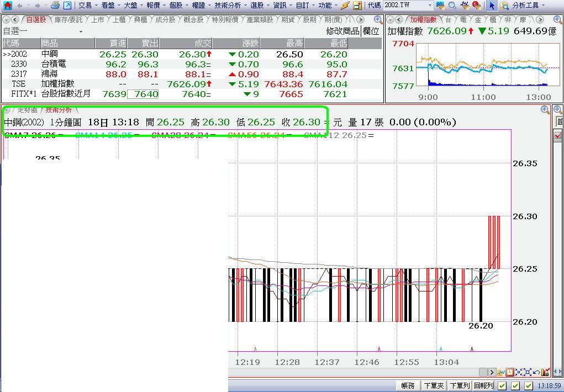Toggle the red checkbox in right sidebar
Viewport: 564px width, 392px height.
[x=558, y=136]
